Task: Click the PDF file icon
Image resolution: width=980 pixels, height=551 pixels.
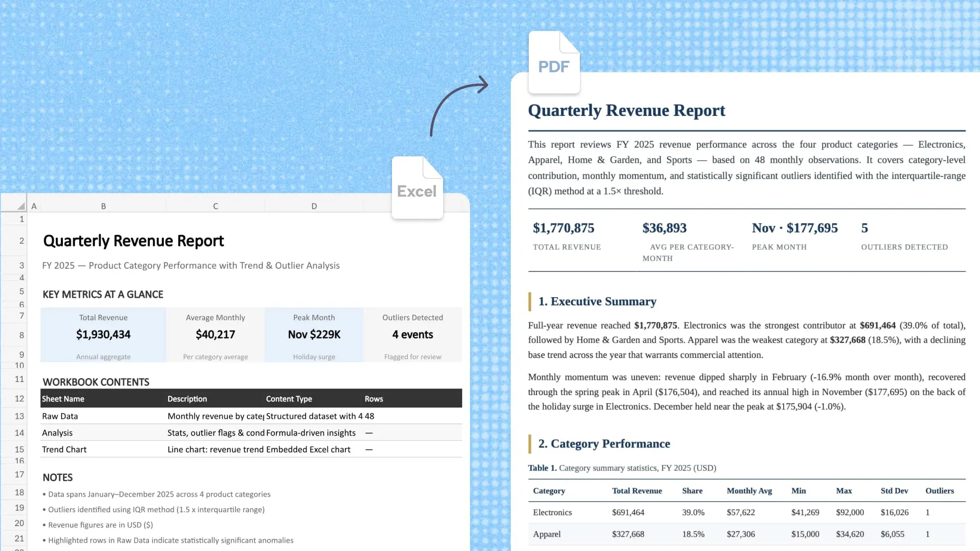Action: (x=554, y=62)
